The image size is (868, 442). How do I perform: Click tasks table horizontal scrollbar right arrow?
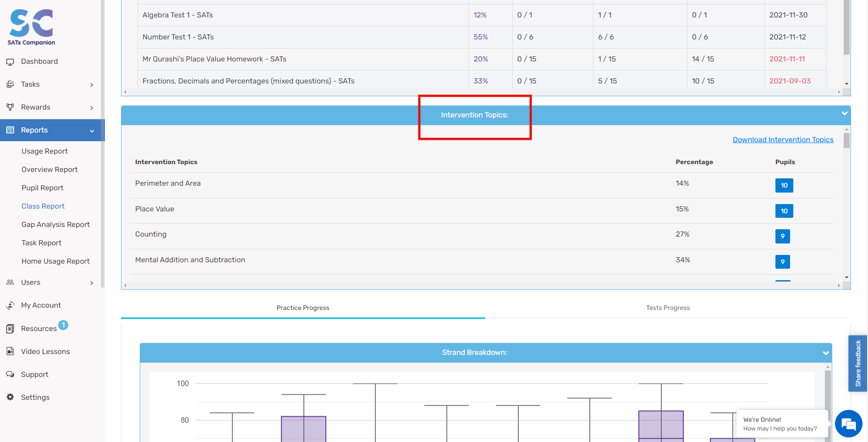pyautogui.click(x=839, y=92)
